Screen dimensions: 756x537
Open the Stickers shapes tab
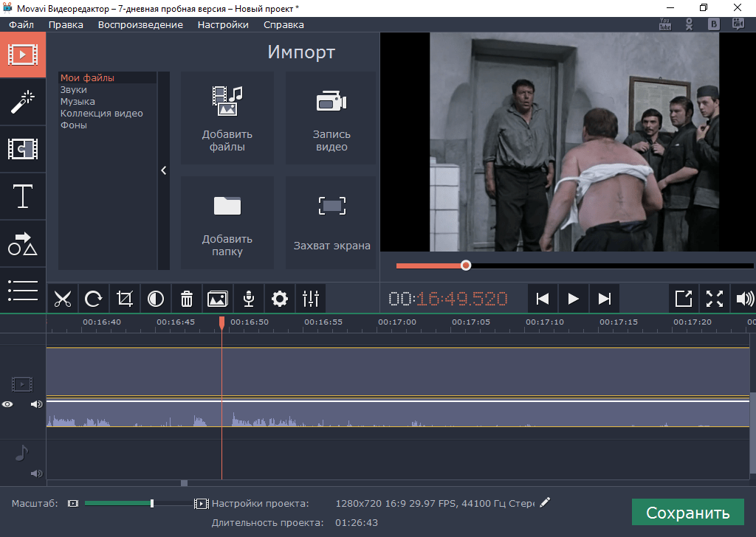(23, 243)
